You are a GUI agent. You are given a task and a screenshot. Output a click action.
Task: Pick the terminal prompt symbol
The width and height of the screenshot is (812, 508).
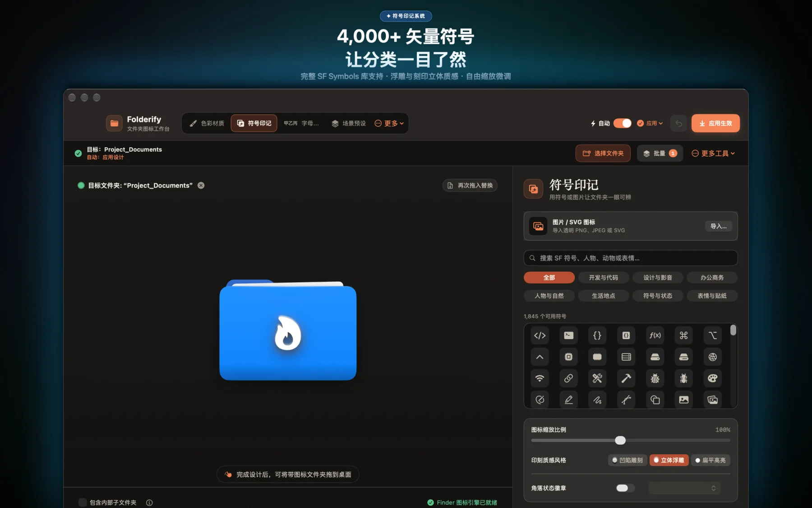click(x=568, y=336)
